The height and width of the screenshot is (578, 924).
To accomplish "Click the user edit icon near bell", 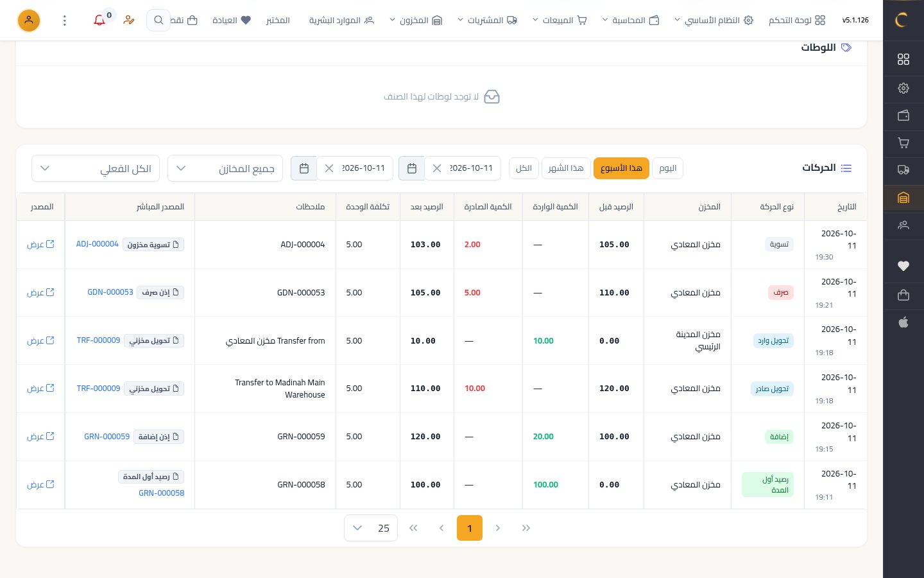I will [x=129, y=21].
